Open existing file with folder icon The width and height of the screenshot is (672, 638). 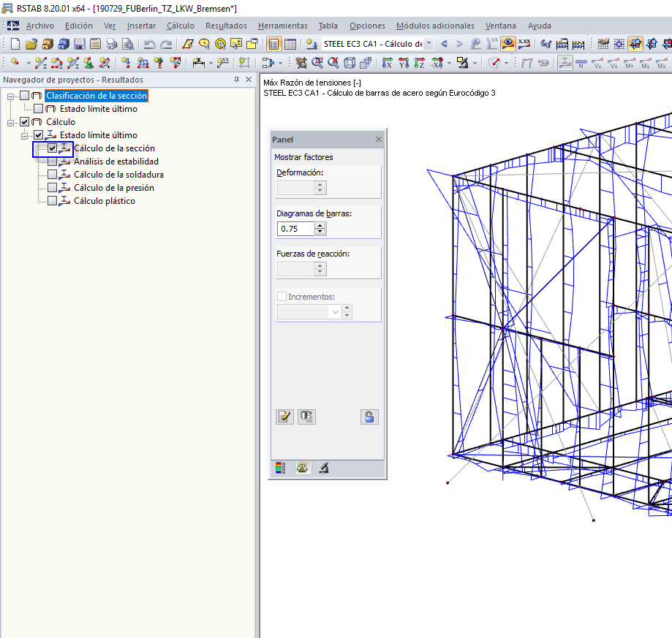(31, 44)
